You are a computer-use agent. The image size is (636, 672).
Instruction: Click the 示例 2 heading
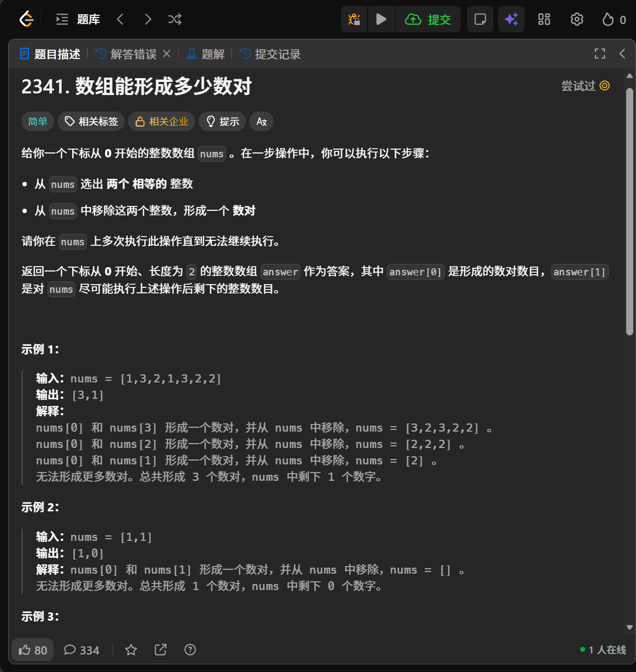pyautogui.click(x=40, y=508)
